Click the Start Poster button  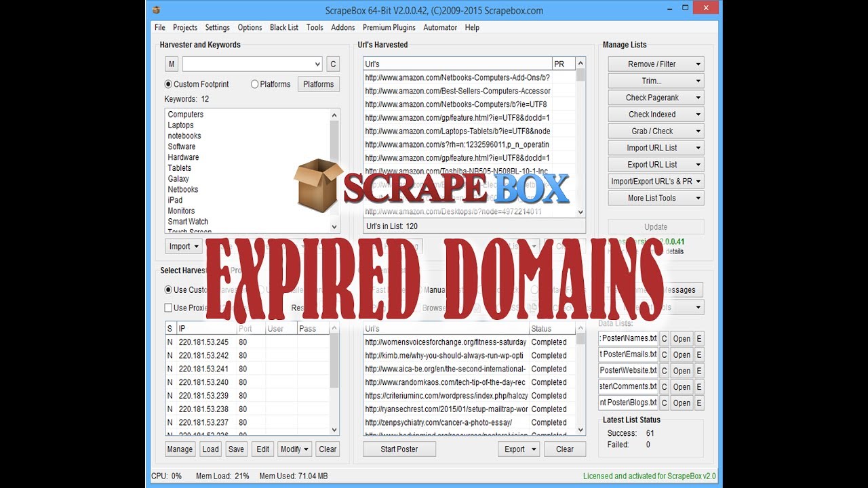(x=399, y=449)
